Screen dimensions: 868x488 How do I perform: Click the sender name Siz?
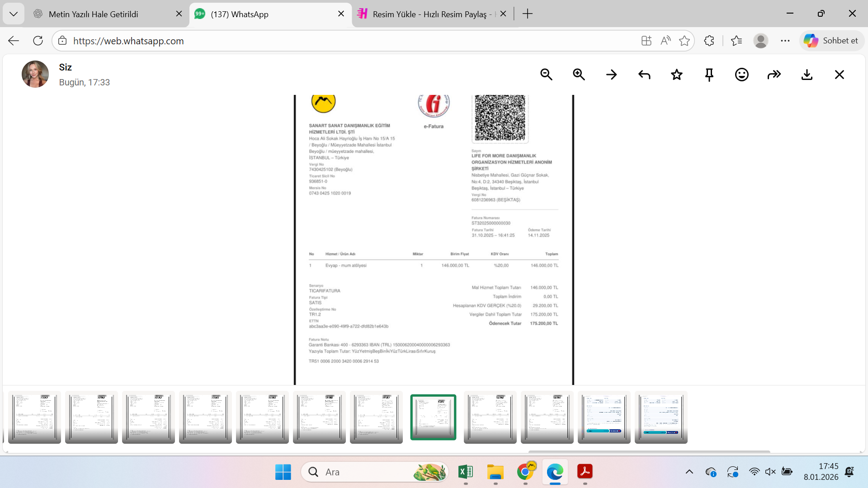pos(65,67)
